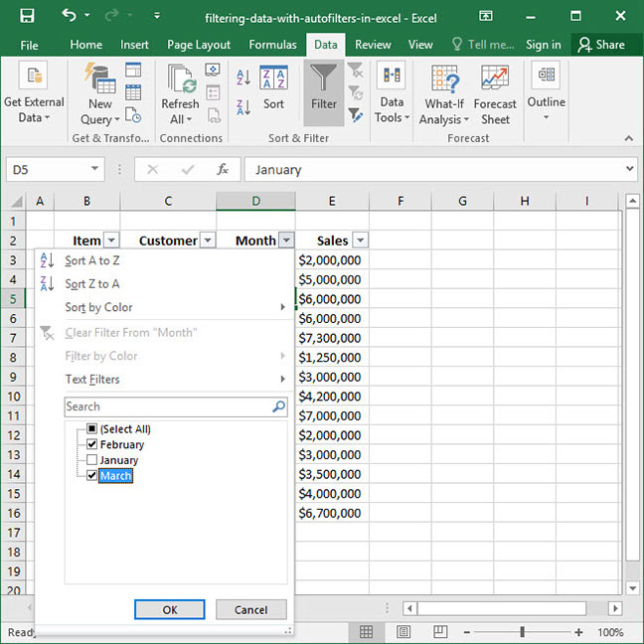Switch to the Home tab
The image size is (644, 644).
tap(85, 45)
